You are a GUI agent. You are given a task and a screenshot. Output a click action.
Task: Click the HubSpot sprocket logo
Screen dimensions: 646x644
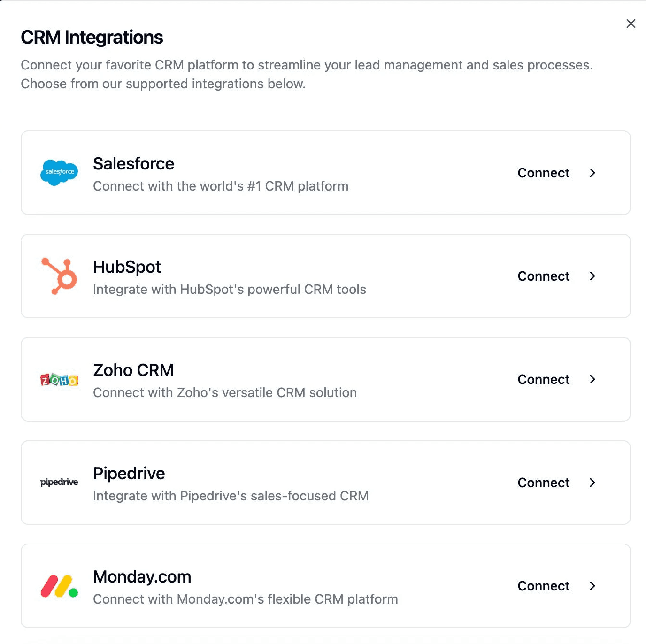coord(59,276)
